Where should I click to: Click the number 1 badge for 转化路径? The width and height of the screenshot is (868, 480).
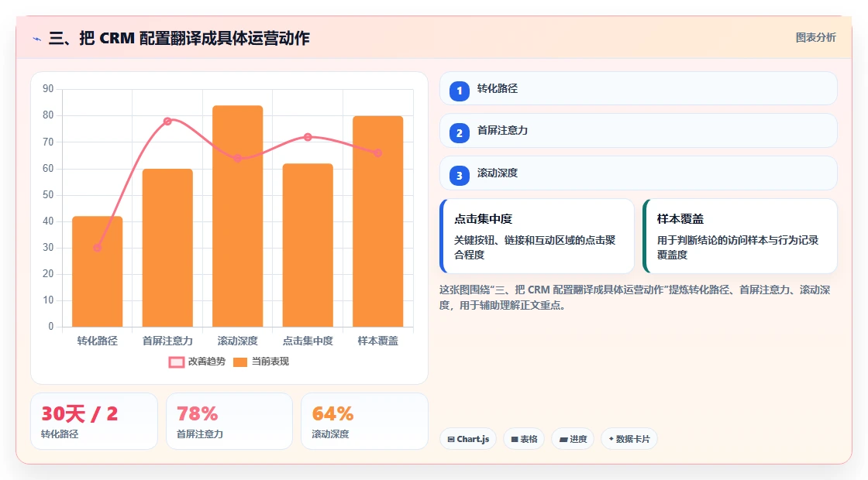pyautogui.click(x=459, y=91)
